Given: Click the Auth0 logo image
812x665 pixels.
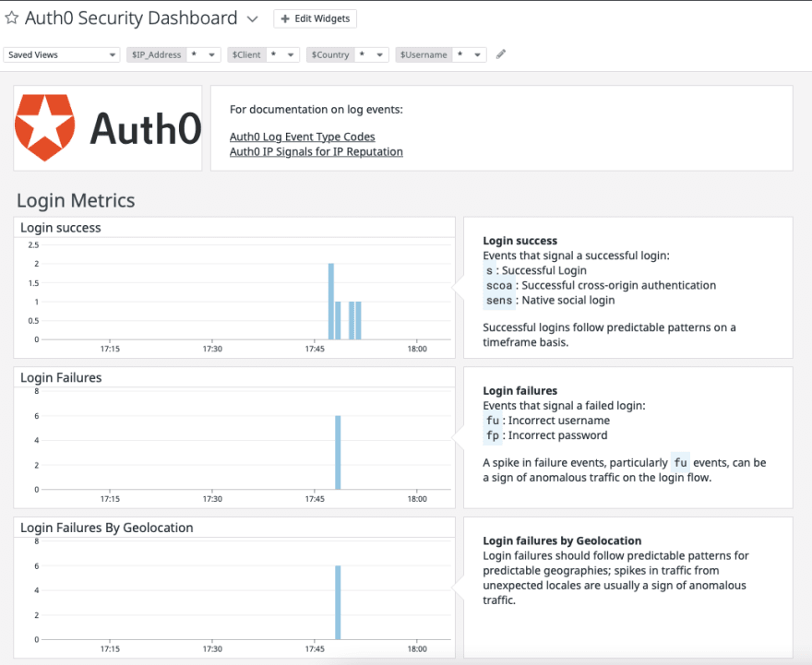Looking at the screenshot, I should (x=108, y=128).
